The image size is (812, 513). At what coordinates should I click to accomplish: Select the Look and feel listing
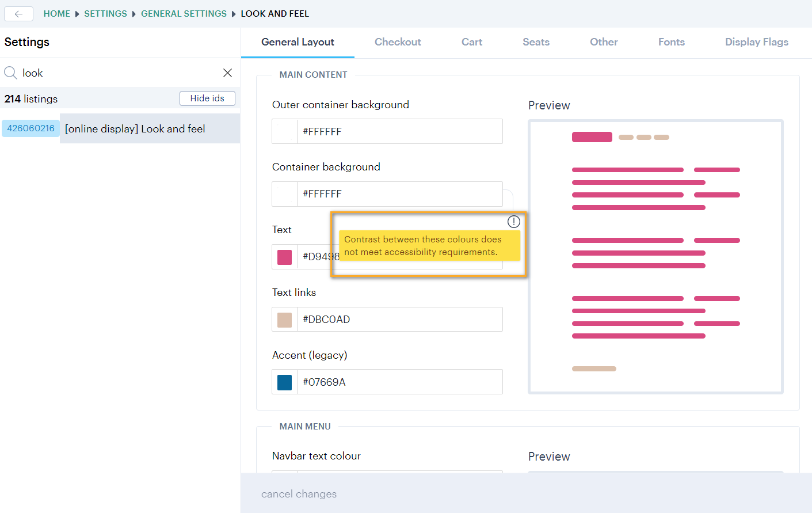coord(135,128)
